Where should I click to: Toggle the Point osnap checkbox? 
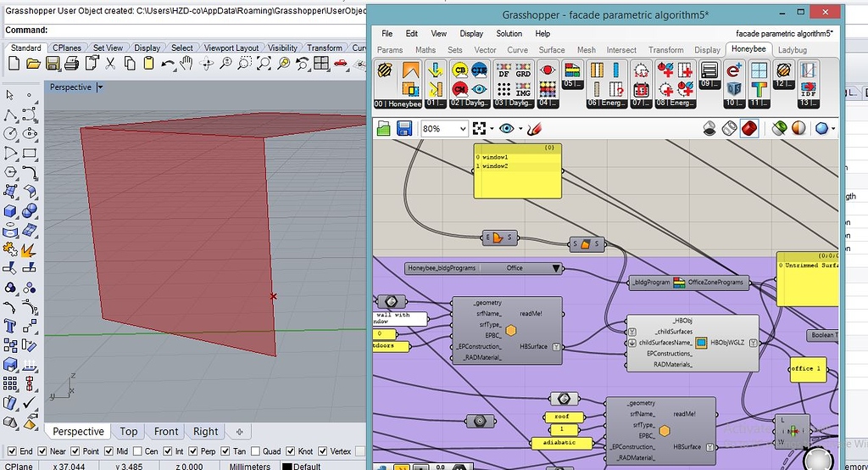click(75, 451)
